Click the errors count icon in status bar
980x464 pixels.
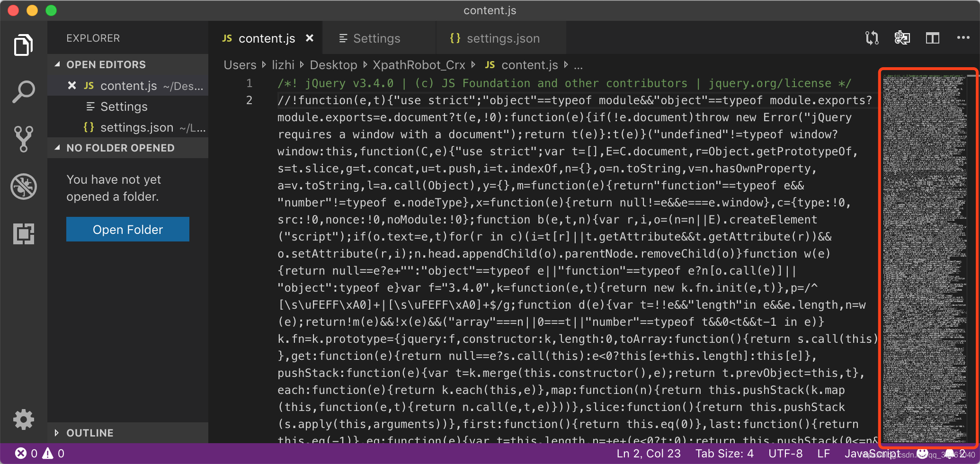pyautogui.click(x=21, y=454)
